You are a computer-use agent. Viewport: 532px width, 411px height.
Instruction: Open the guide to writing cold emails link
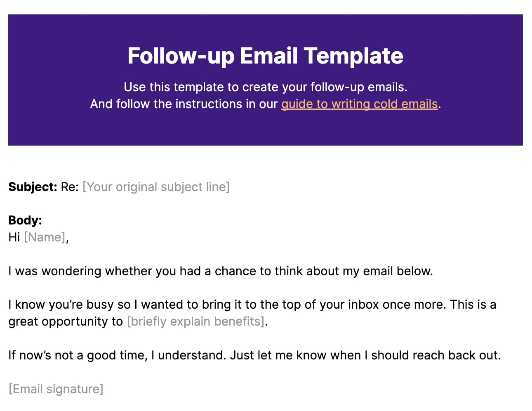point(359,104)
